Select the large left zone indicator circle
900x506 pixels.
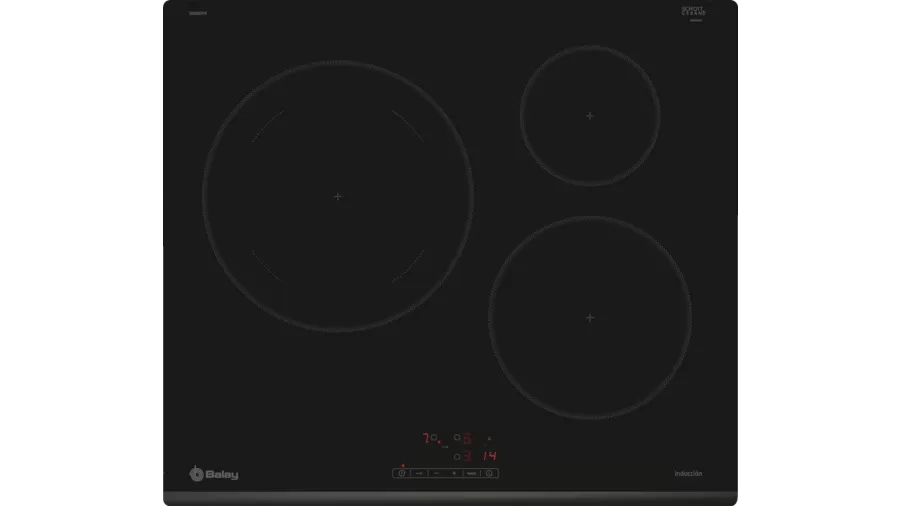[434, 438]
